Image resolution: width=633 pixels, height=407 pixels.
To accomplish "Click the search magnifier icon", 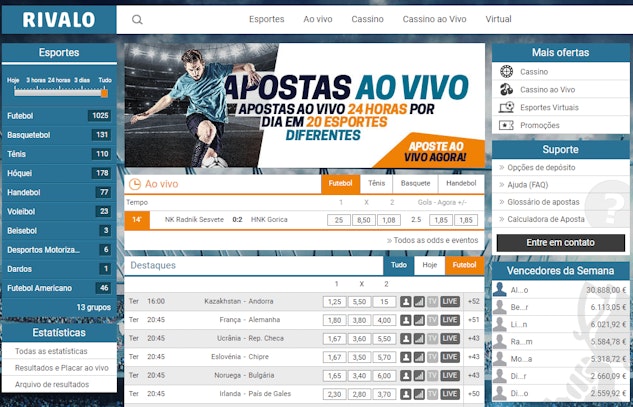I will click(x=137, y=19).
